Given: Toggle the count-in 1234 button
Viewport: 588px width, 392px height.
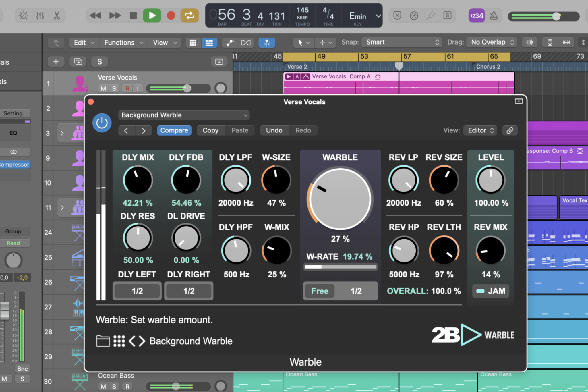Looking at the screenshot, I should pyautogui.click(x=477, y=16).
